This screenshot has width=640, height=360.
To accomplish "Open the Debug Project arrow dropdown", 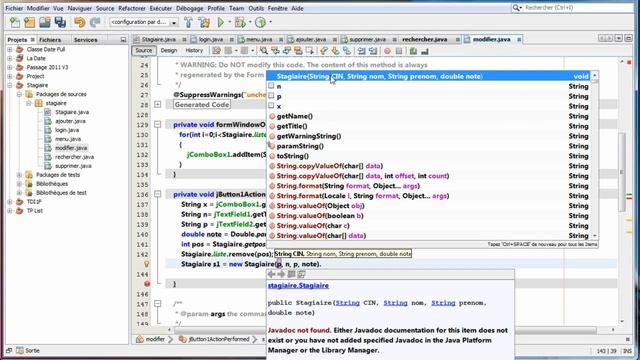I will (x=250, y=22).
